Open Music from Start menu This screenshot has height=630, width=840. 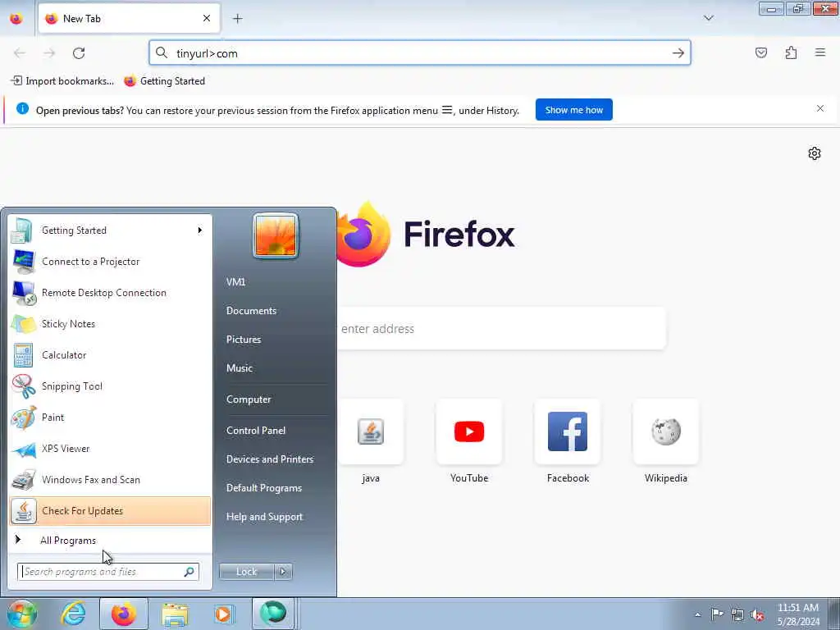point(240,368)
